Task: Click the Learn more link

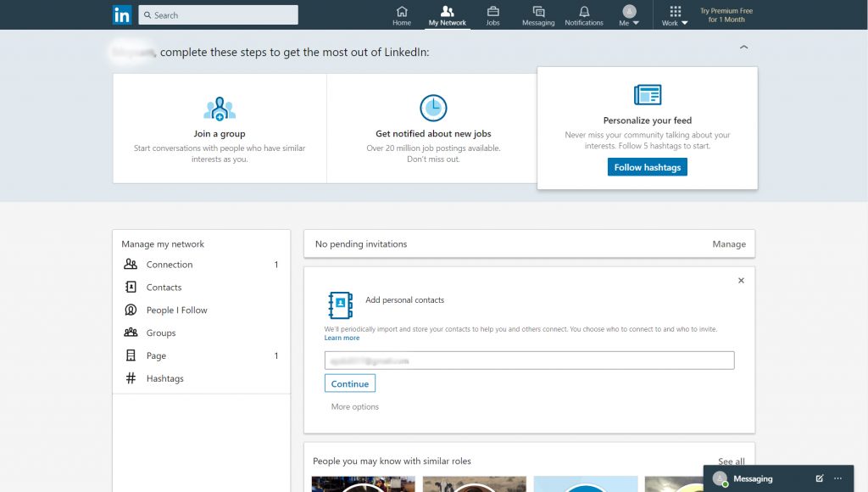Action: (342, 338)
